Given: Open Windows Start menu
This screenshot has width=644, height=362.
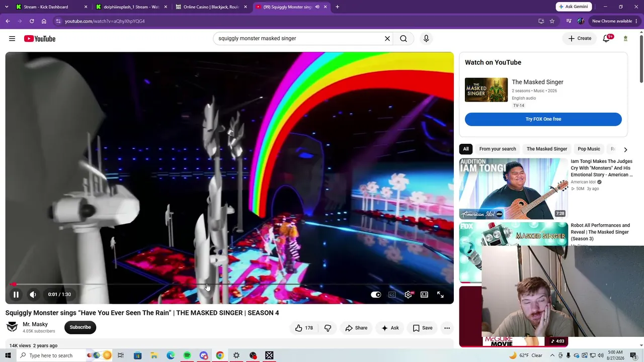Looking at the screenshot, I should coord(8,355).
